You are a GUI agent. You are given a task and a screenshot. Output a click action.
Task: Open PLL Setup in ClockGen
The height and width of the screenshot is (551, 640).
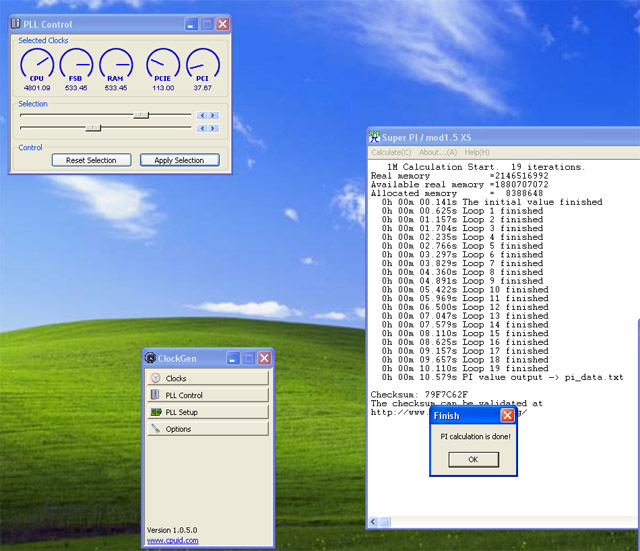208,412
